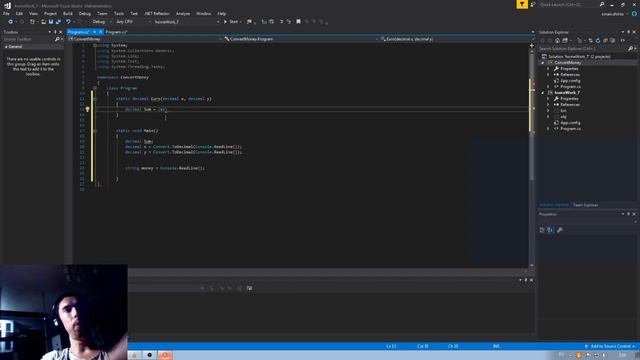Open the Analyze menu

pos(183,14)
